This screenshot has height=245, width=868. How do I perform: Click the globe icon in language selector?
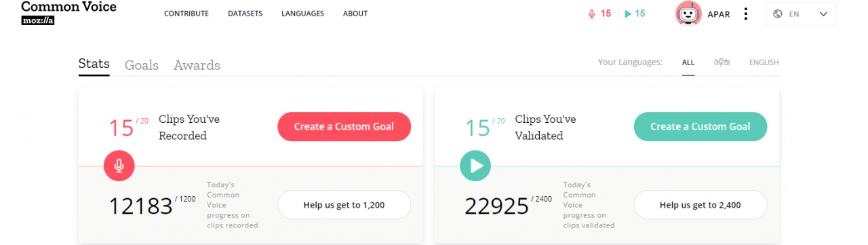coord(778,14)
